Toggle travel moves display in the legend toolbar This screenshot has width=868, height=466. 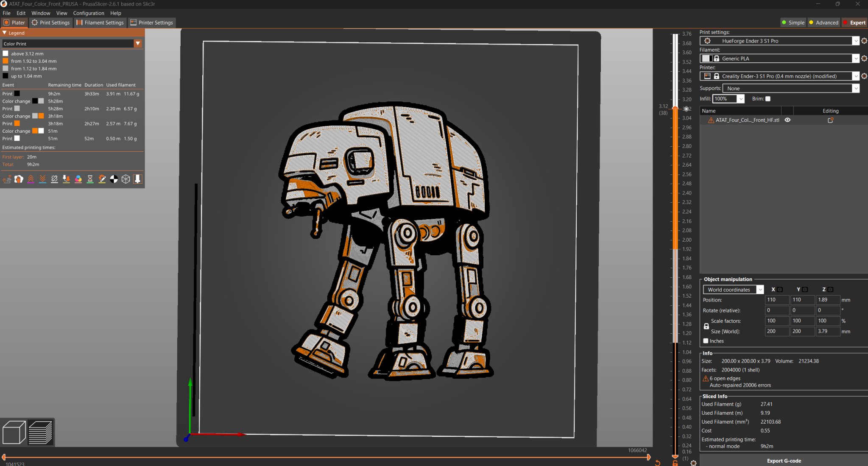pyautogui.click(x=7, y=179)
